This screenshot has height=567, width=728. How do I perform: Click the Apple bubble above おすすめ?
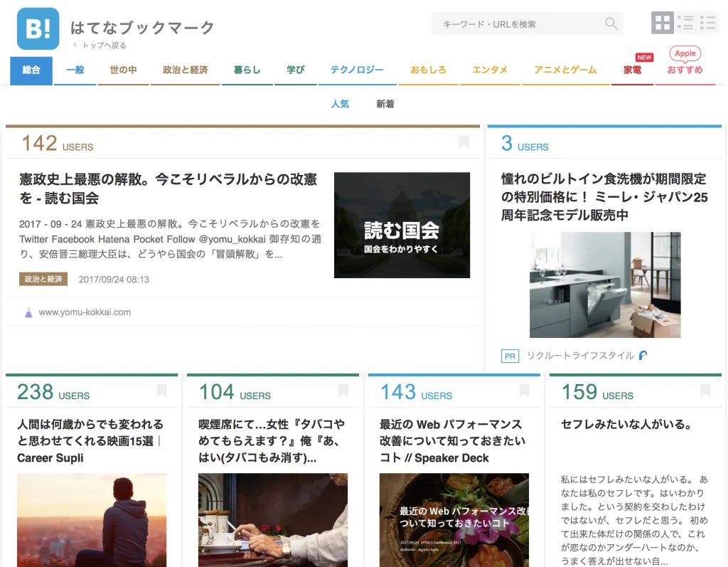point(685,53)
